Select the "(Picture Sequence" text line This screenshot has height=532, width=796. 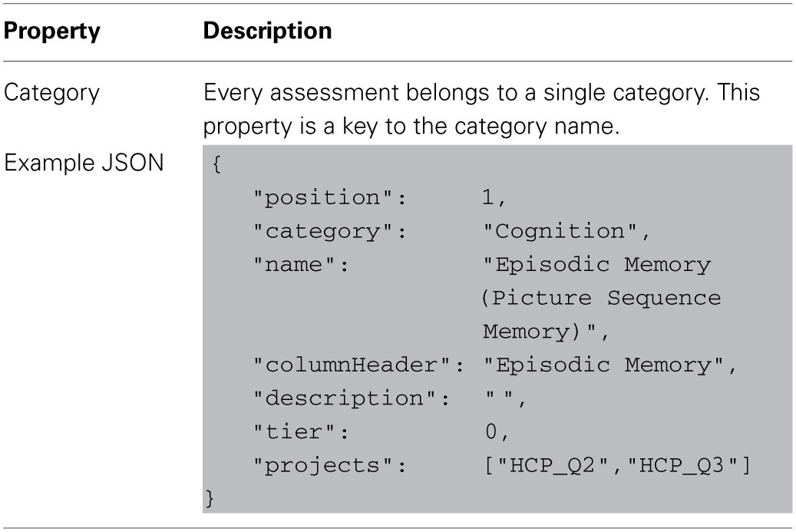click(601, 298)
